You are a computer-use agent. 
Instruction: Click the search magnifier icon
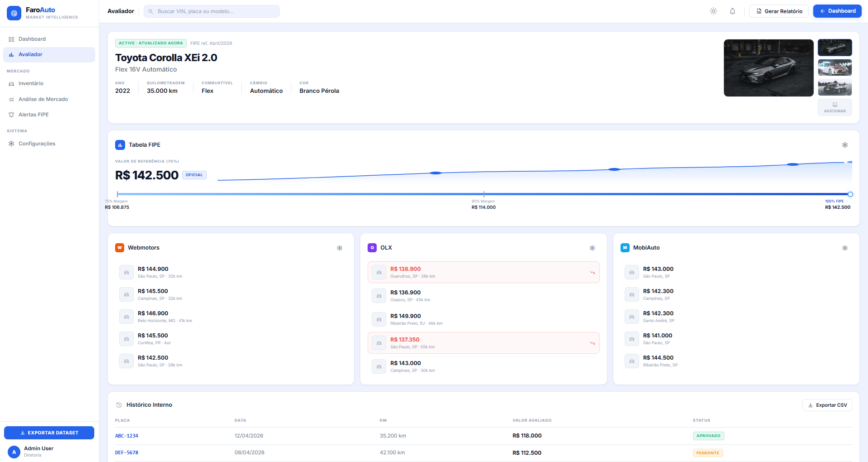pyautogui.click(x=151, y=11)
